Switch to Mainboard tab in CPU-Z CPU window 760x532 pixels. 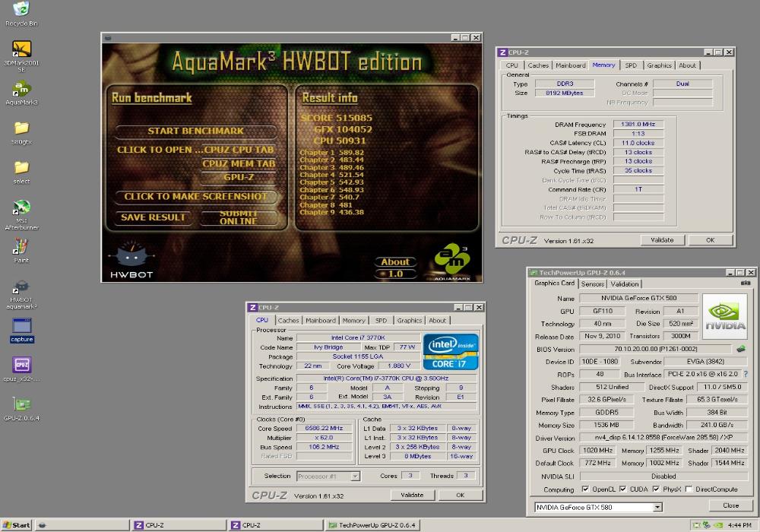321,320
